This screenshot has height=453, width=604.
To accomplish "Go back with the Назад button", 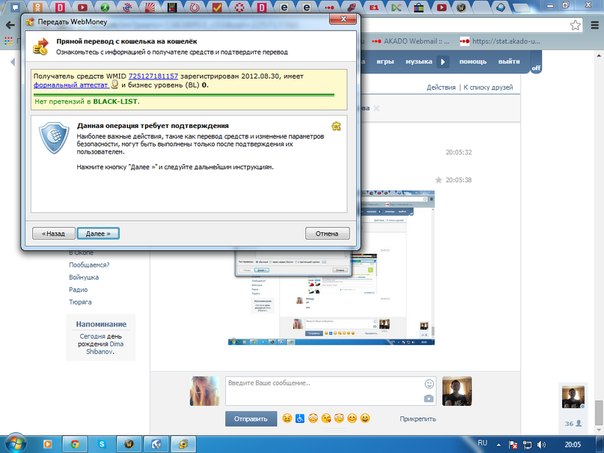I will pos(54,233).
